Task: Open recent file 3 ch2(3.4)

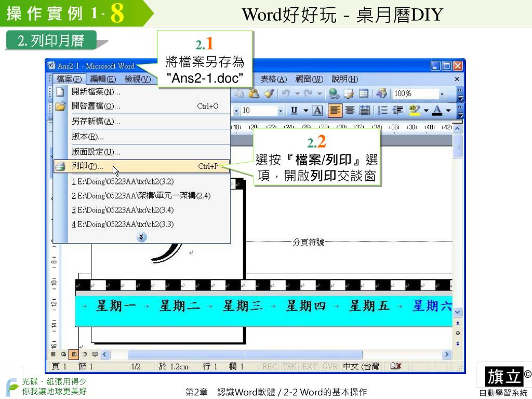Action: (142, 210)
